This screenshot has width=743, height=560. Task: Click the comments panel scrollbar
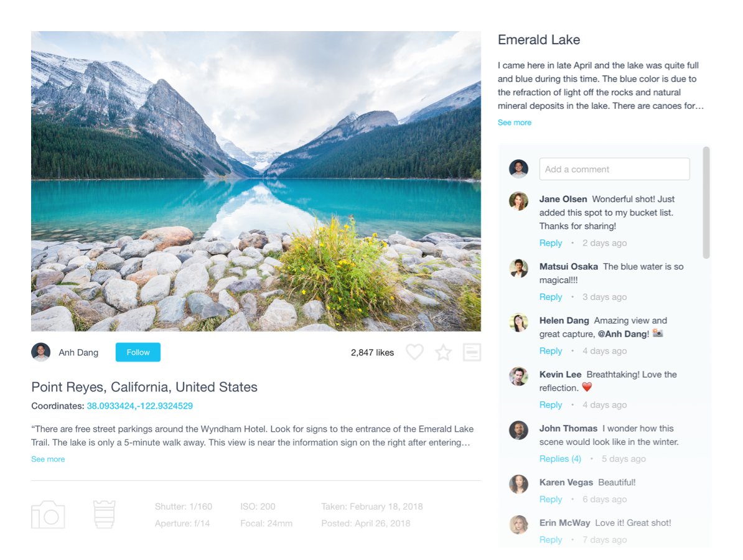point(706,203)
